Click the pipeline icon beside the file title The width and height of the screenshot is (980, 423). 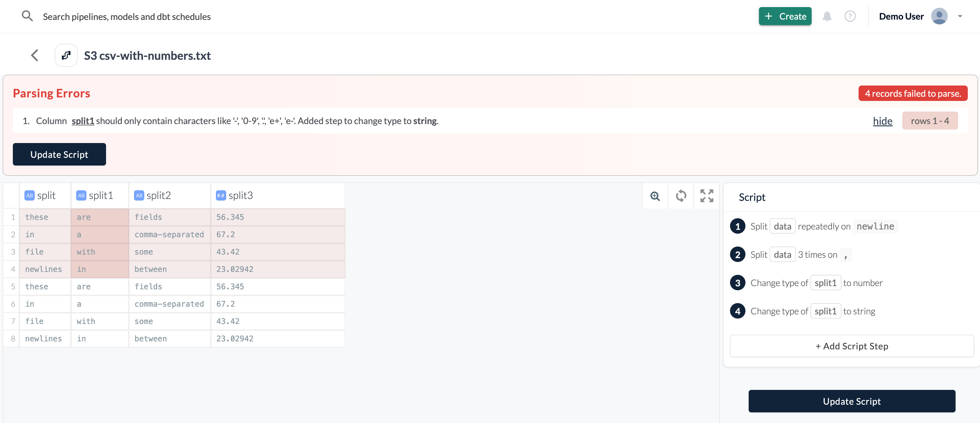(x=66, y=55)
